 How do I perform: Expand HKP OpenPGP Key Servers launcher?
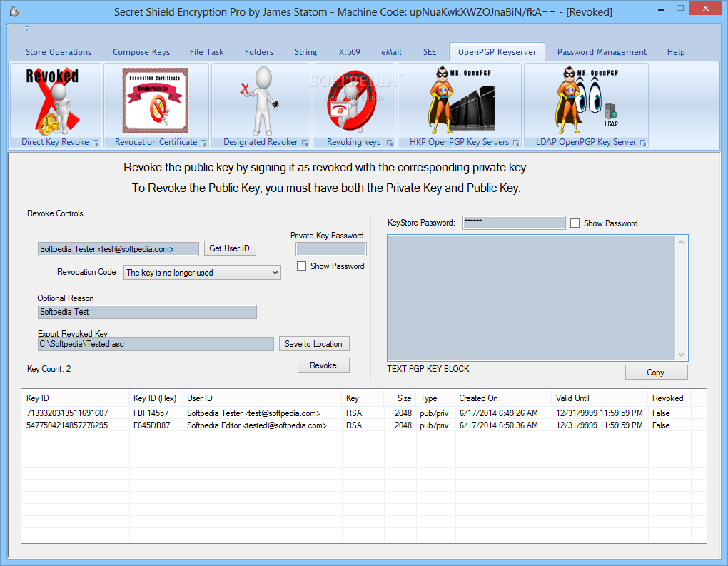[516, 143]
